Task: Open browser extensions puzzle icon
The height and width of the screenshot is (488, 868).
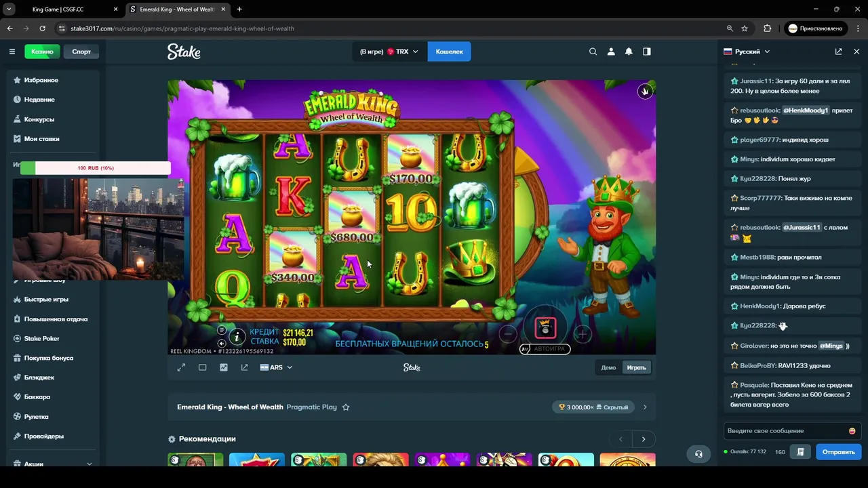Action: [x=768, y=28]
